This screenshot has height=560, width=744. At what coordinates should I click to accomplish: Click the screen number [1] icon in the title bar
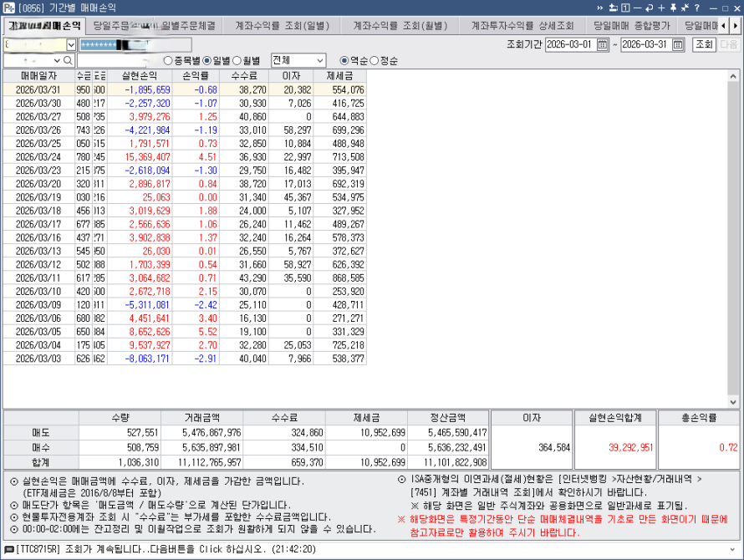[624, 8]
